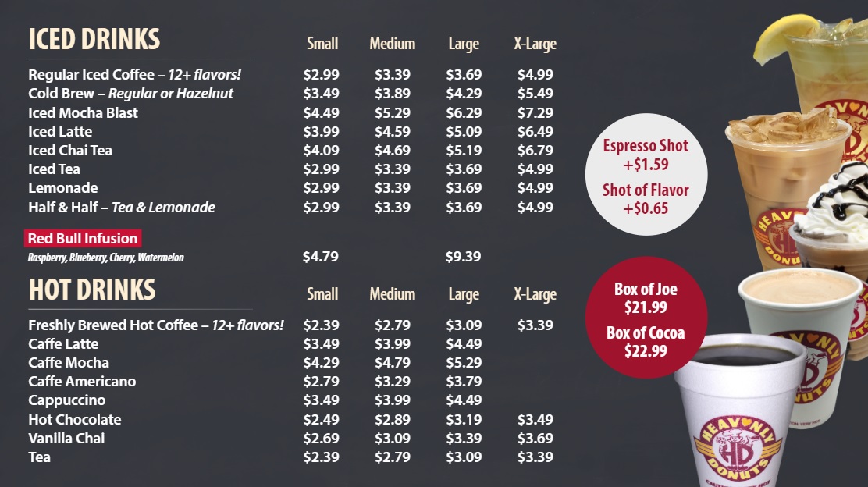The height and width of the screenshot is (487, 868).
Task: Choose the Shot of Flavor +$0.65 add-on
Action: tap(646, 198)
